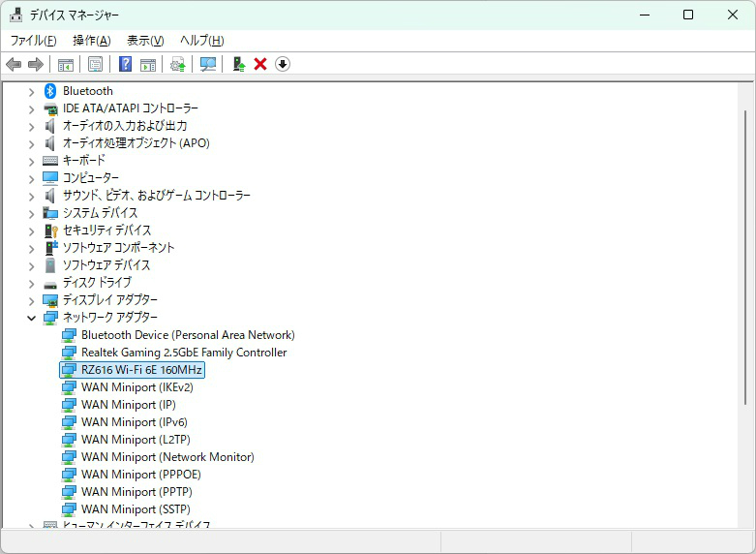The height and width of the screenshot is (554, 756).
Task: Collapse the ネットワーク アダプター category
Action: point(31,318)
